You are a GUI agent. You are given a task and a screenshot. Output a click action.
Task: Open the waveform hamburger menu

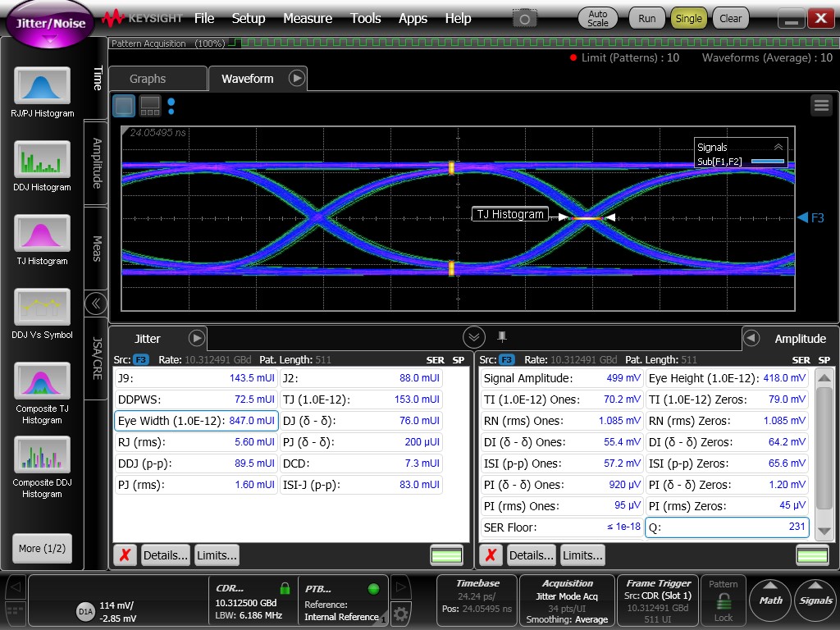(x=820, y=105)
